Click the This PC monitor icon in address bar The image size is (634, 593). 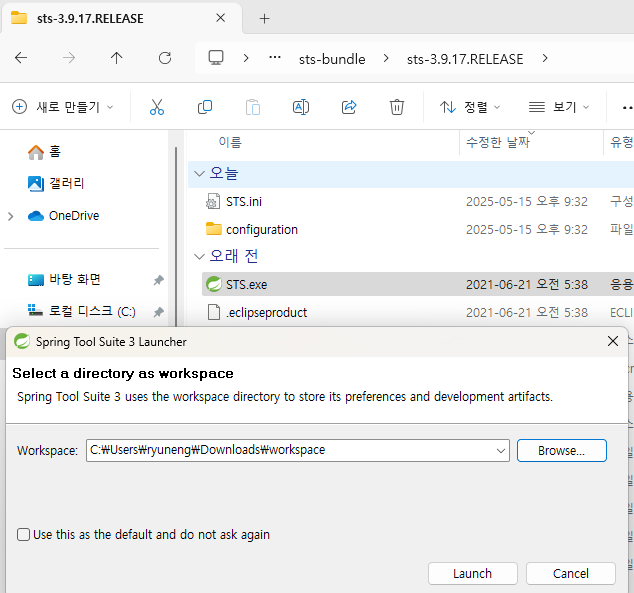coord(216,58)
